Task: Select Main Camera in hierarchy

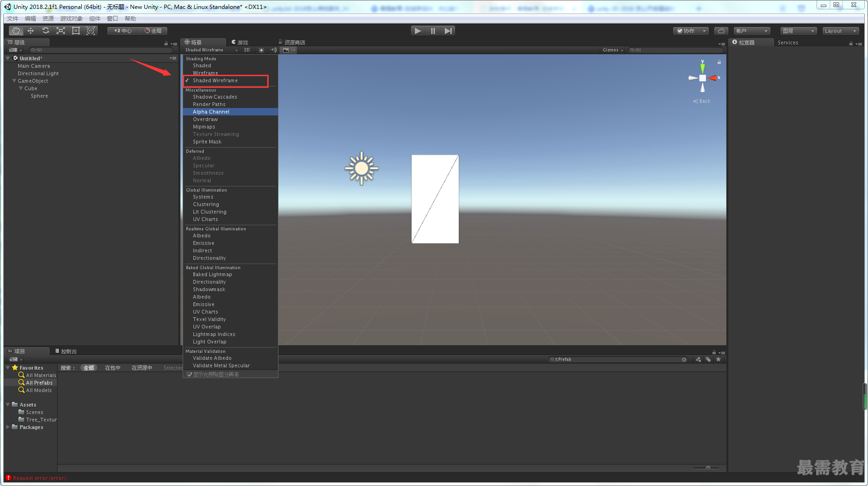Action: click(x=34, y=66)
